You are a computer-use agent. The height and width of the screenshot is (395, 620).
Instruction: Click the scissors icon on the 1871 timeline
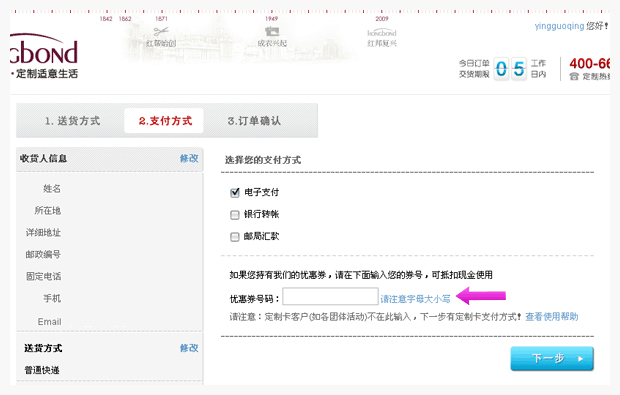(161, 31)
